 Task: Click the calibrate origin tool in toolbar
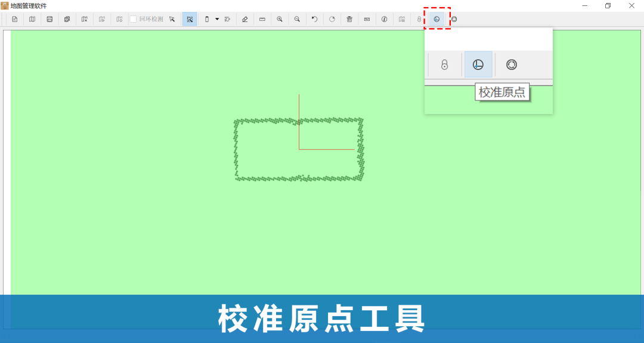pos(436,19)
